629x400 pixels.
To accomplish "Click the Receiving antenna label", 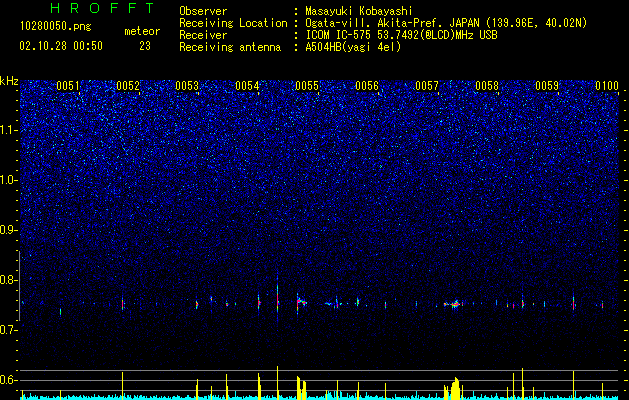I will click(x=230, y=47).
